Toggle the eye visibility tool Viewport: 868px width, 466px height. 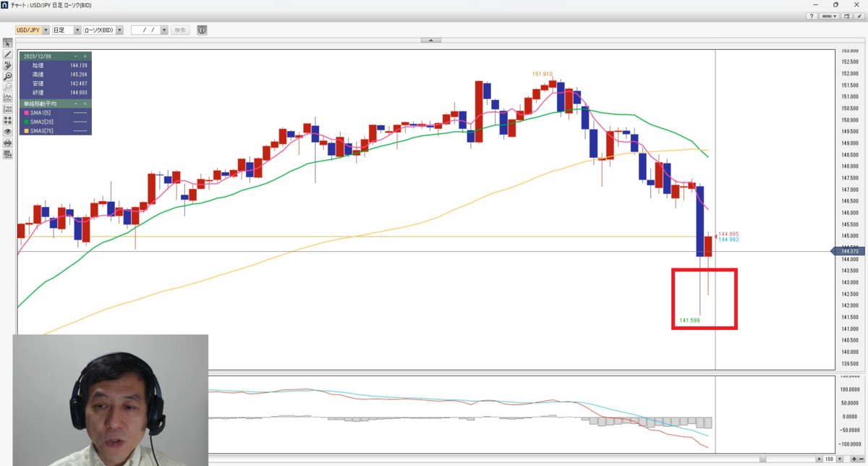7,132
